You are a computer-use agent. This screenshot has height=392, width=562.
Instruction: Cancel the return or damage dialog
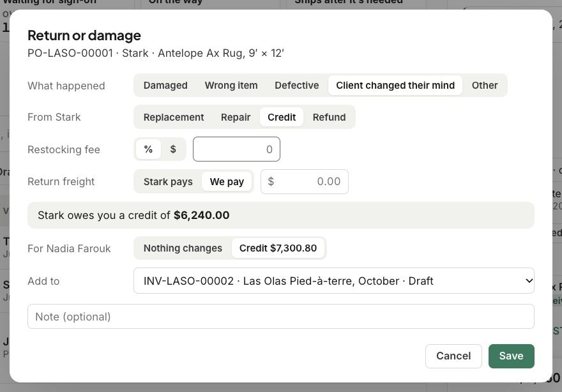(x=453, y=356)
